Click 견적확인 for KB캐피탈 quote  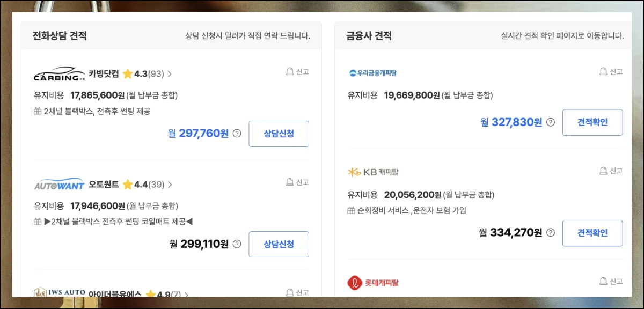pos(592,233)
